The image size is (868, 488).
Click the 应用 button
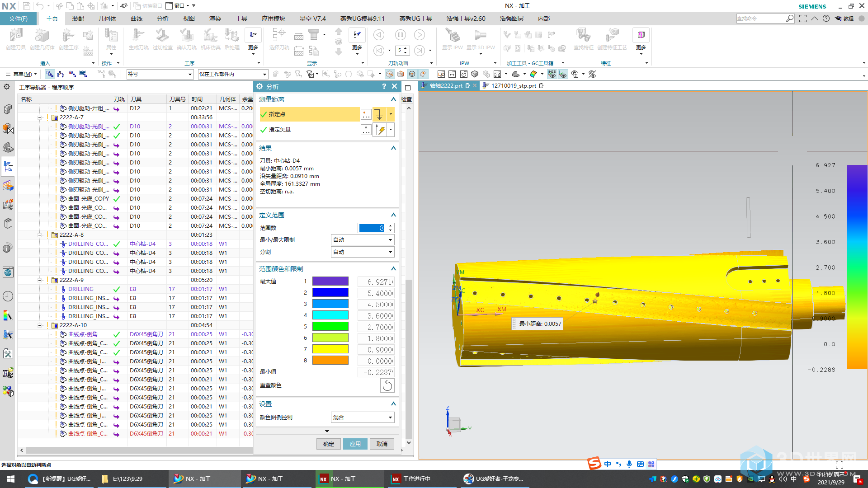(x=355, y=444)
